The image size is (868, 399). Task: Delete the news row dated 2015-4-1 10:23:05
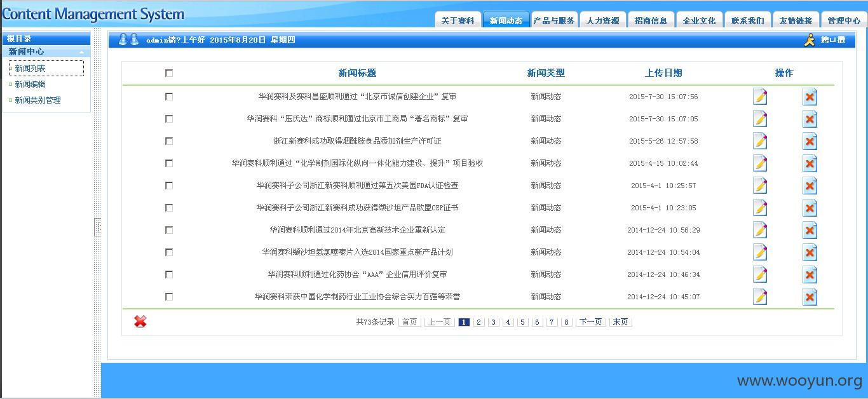pyautogui.click(x=810, y=208)
